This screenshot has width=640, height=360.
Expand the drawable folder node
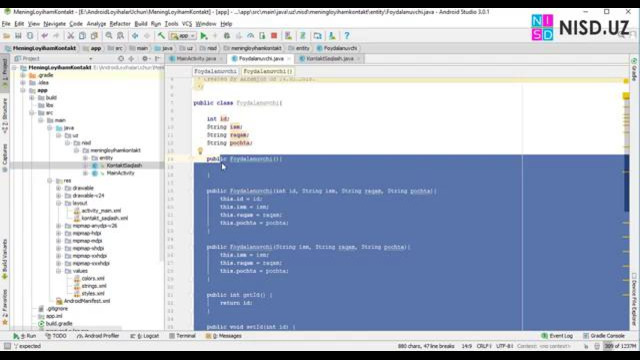coord(58,188)
